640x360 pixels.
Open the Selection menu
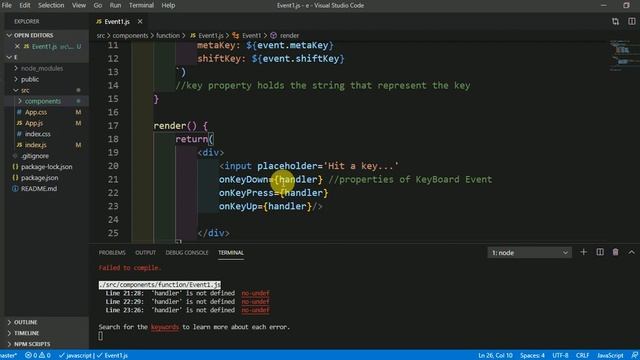click(51, 5)
